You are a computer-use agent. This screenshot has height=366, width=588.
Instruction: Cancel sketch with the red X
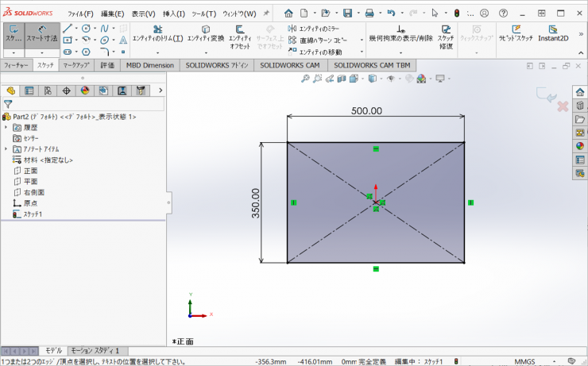pos(563,106)
